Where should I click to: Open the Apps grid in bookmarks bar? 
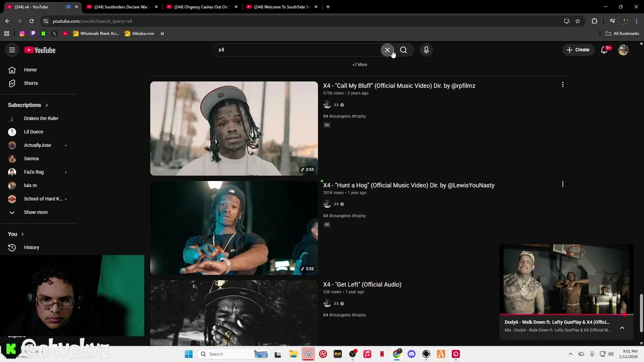7,34
